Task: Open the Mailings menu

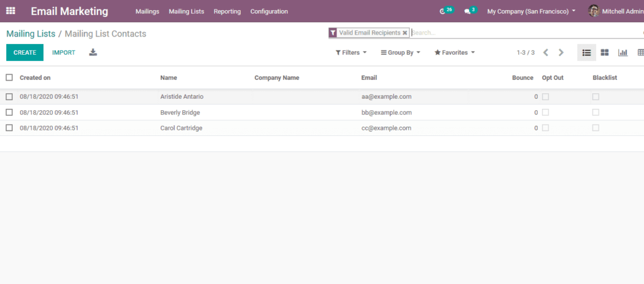Action: 147,11
